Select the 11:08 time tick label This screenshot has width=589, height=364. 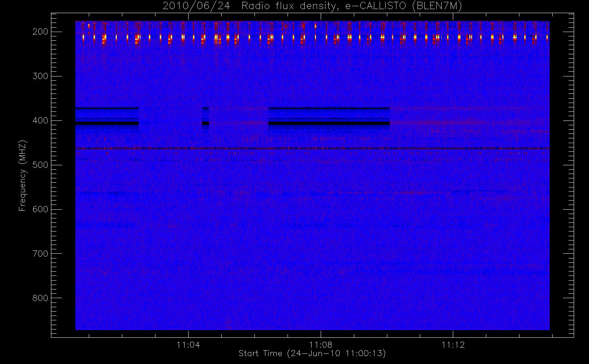(x=321, y=345)
